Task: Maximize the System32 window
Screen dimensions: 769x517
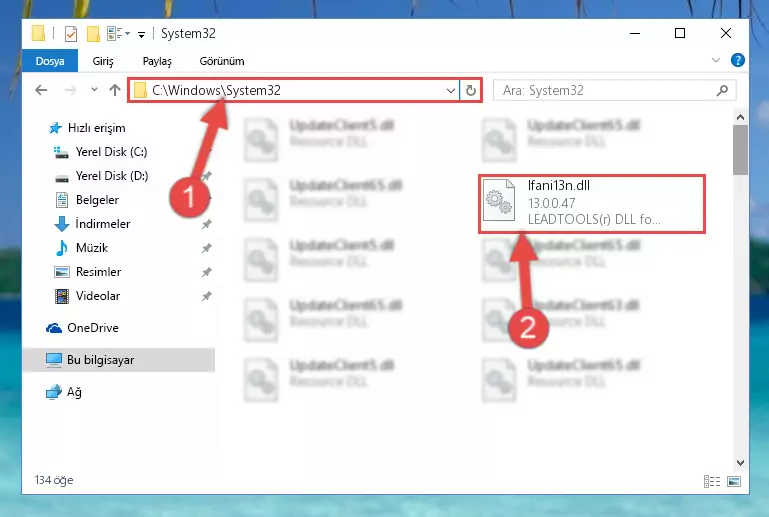Action: tap(680, 33)
